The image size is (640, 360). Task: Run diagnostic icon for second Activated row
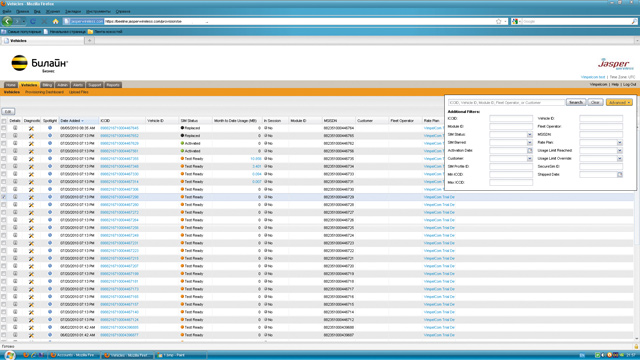tap(31, 151)
